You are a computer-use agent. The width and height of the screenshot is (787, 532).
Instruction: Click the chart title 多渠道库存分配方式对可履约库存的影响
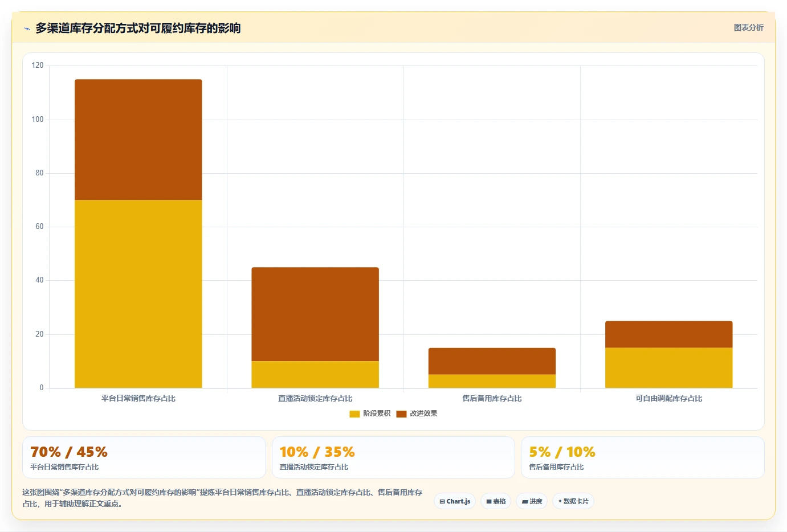point(138,28)
